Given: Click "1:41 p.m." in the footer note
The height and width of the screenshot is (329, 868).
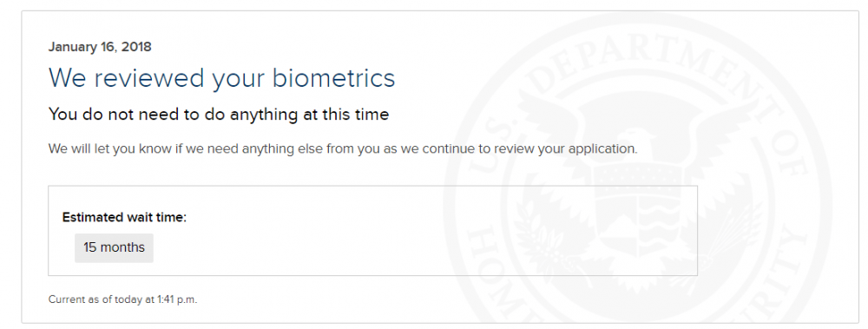Looking at the screenshot, I should pos(177,299).
